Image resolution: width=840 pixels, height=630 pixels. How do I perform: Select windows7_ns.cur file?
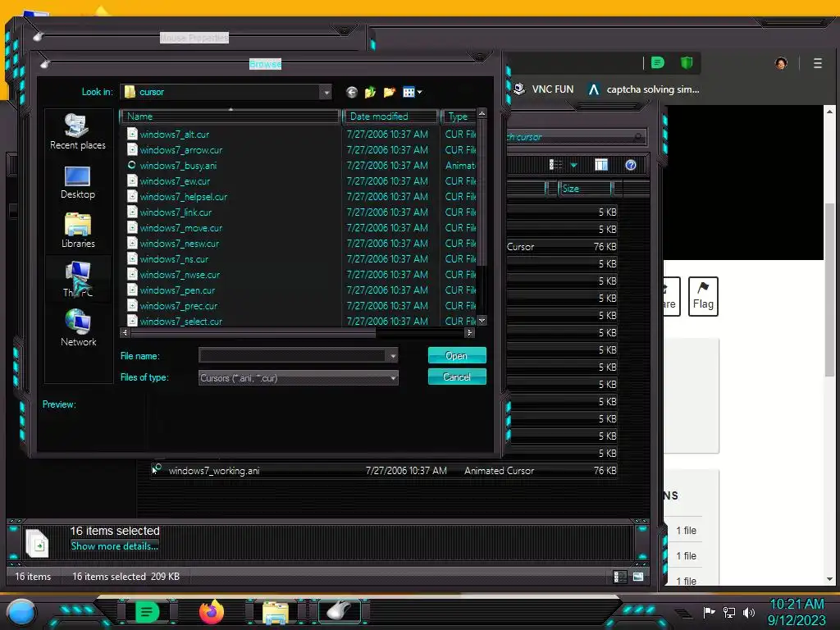[174, 258]
